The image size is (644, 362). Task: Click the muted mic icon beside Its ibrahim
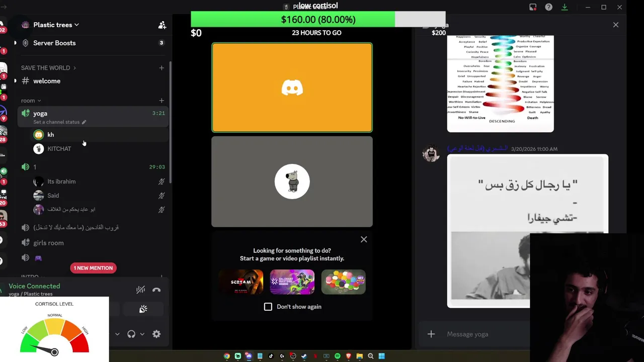pyautogui.click(x=162, y=182)
